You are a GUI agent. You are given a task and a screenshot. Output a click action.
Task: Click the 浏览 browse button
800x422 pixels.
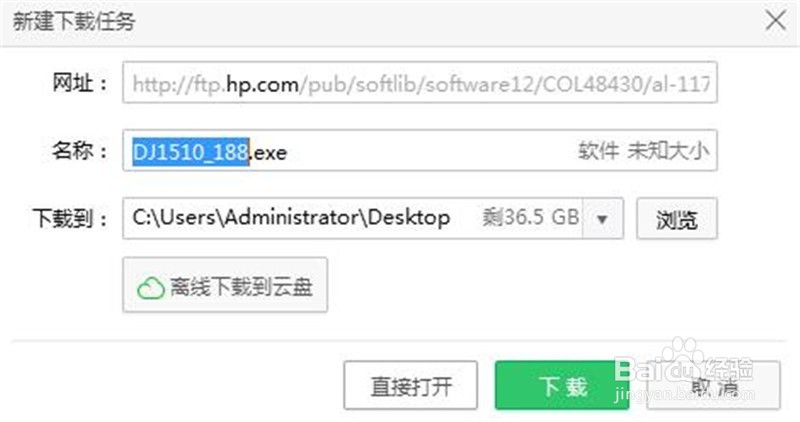tap(677, 219)
